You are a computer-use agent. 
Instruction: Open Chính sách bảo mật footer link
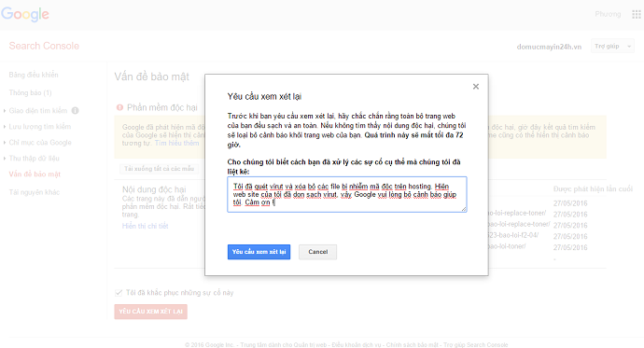pos(412,344)
